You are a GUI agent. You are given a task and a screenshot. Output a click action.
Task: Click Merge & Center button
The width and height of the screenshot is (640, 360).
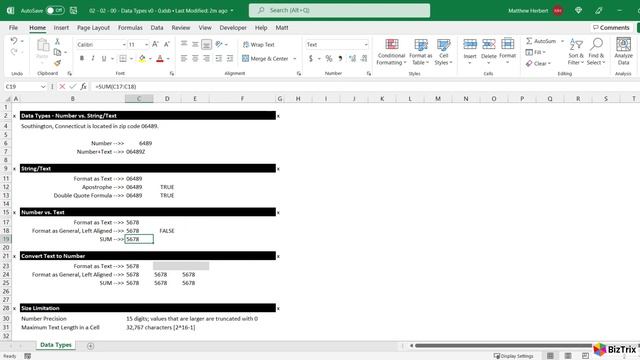[x=265, y=59]
